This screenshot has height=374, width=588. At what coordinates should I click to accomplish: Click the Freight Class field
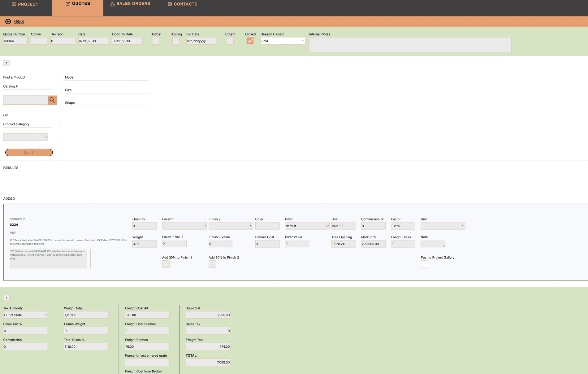pos(403,244)
